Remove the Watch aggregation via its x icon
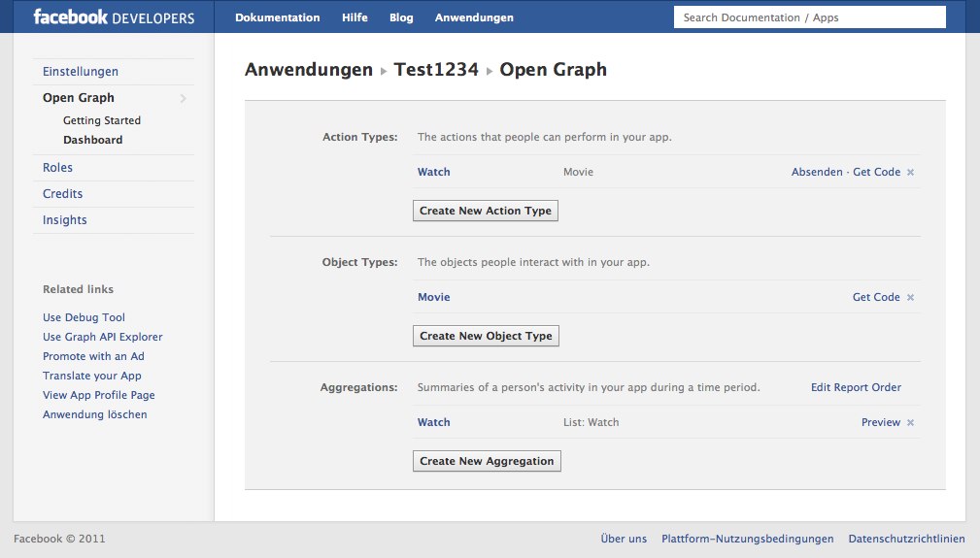 pos(911,422)
